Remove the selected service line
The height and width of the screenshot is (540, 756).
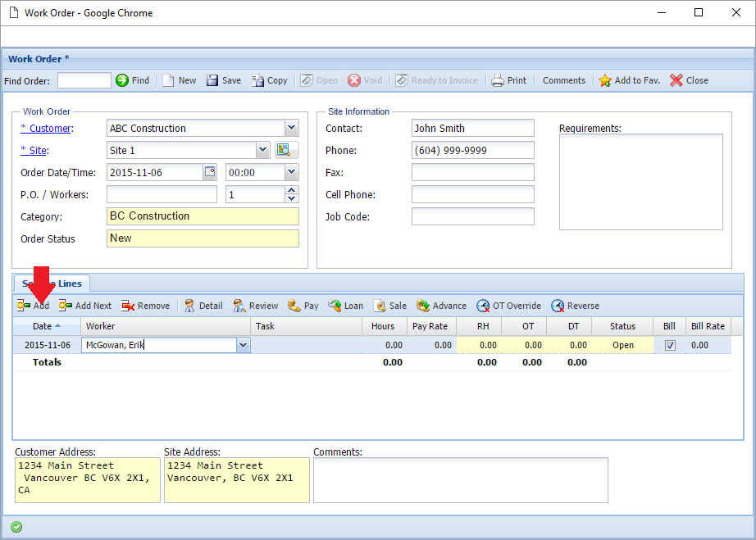point(146,306)
